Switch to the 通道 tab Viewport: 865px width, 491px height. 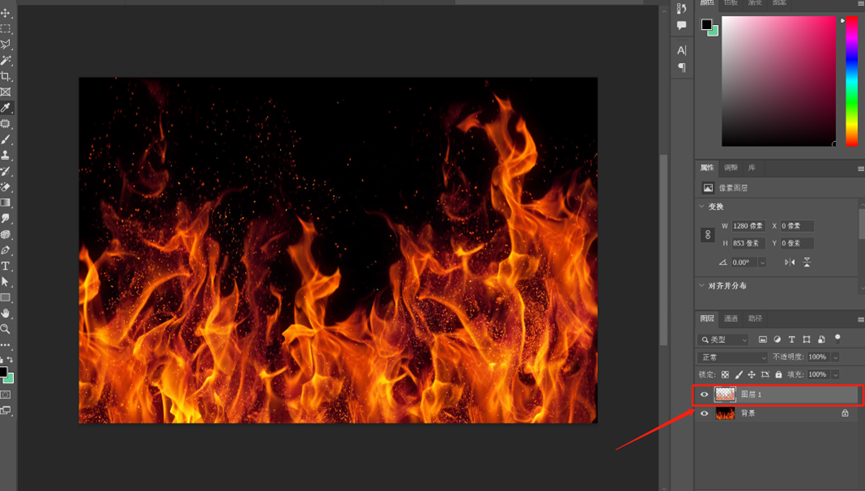click(731, 319)
